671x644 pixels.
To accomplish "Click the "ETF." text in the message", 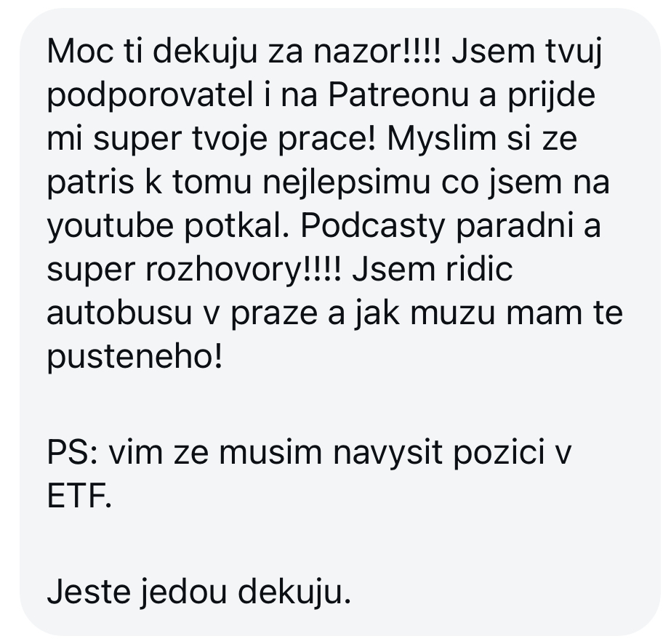I will pos(79,496).
